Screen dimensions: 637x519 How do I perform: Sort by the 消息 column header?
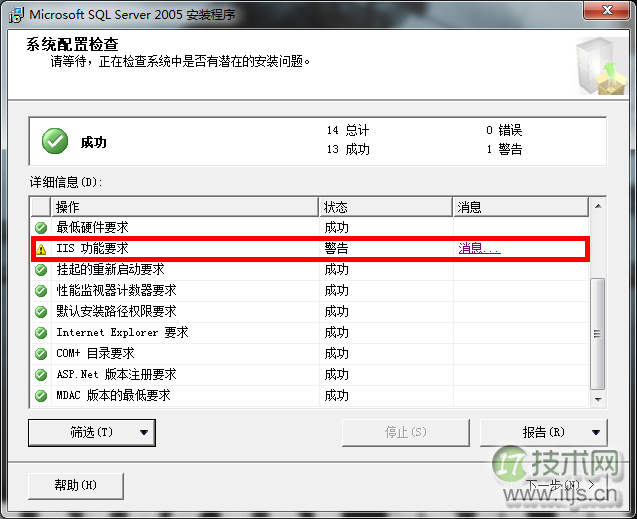tap(521, 207)
